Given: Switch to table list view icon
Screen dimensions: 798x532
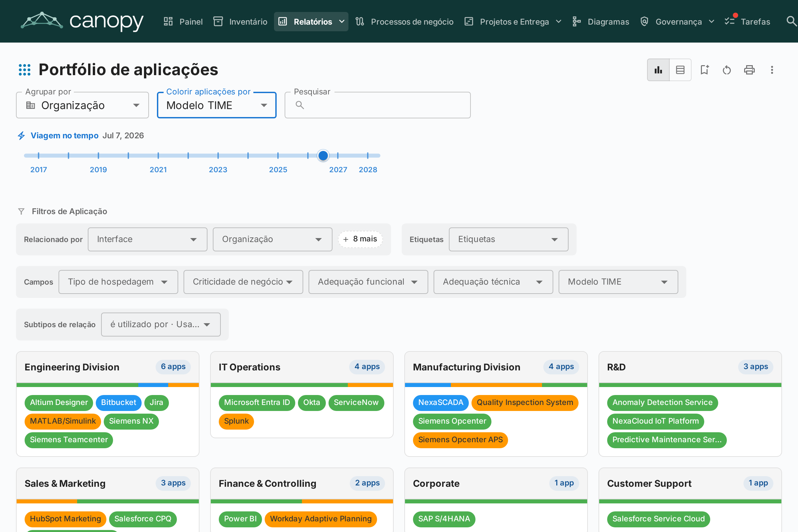Looking at the screenshot, I should pyautogui.click(x=680, y=70).
